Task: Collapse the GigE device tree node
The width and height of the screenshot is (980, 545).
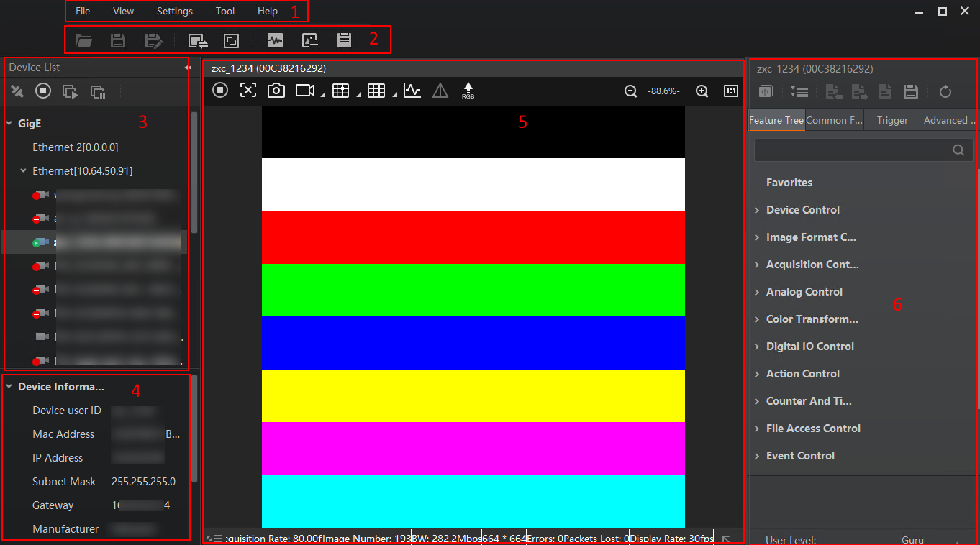Action: (9, 124)
